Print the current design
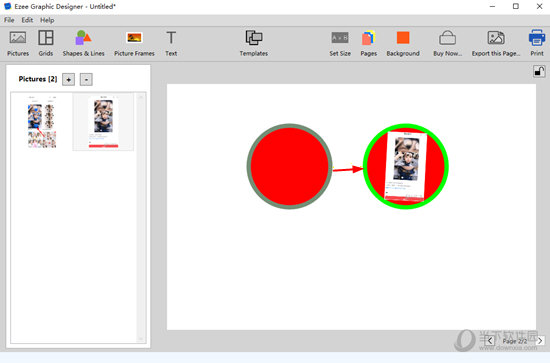550x363 pixels. tap(537, 43)
